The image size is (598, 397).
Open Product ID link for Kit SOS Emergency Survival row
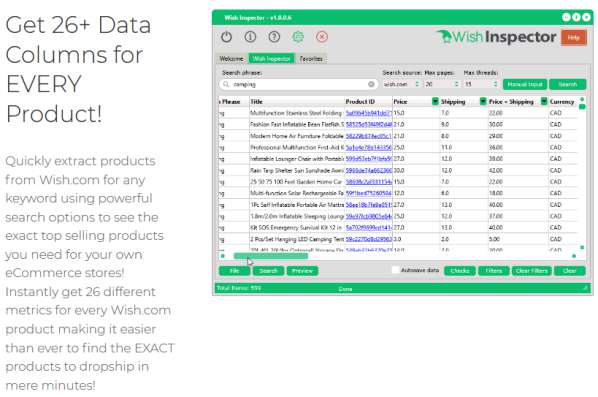(368, 227)
